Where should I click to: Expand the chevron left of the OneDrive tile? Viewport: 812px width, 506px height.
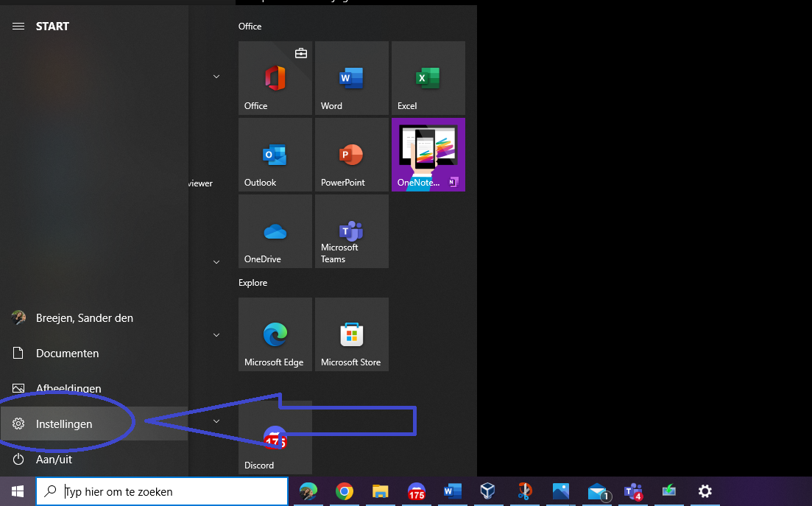click(x=216, y=262)
